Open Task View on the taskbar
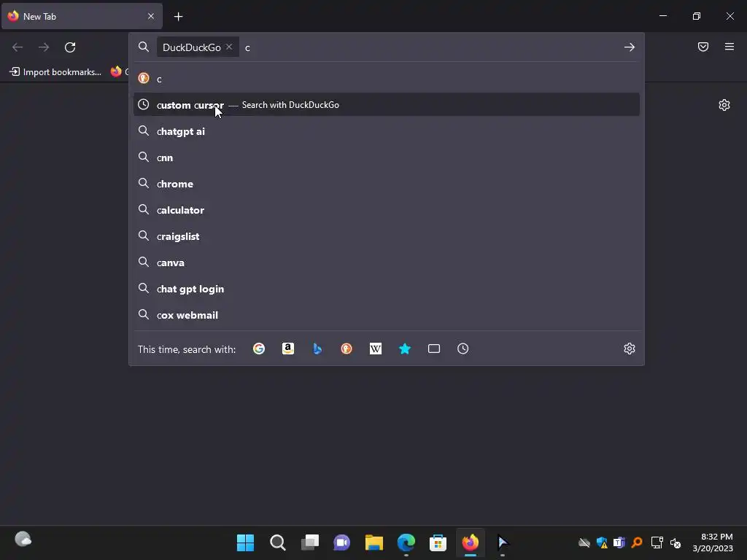The image size is (747, 560). (x=309, y=542)
